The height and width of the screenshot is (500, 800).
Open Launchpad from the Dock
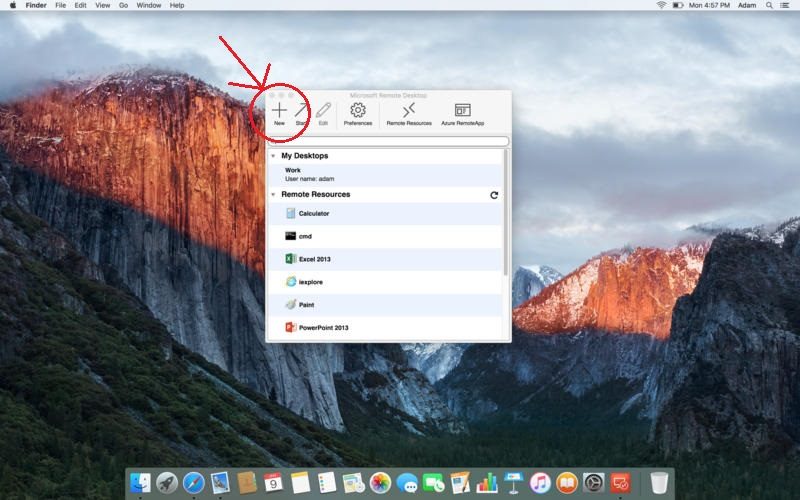pos(167,482)
